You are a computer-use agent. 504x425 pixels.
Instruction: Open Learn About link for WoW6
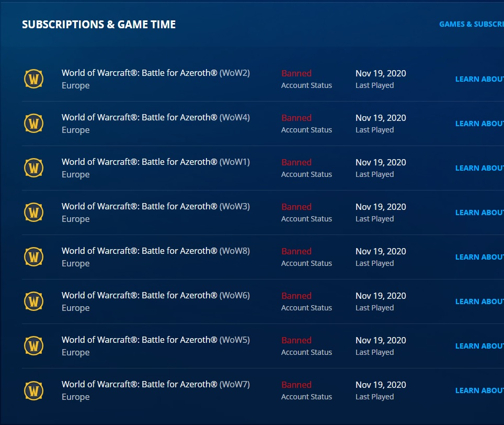pyautogui.click(x=479, y=301)
